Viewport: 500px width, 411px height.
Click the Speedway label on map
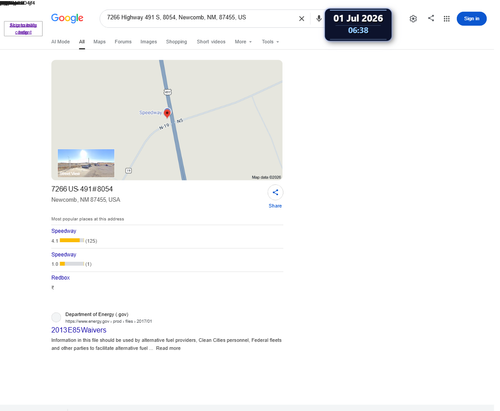[151, 113]
